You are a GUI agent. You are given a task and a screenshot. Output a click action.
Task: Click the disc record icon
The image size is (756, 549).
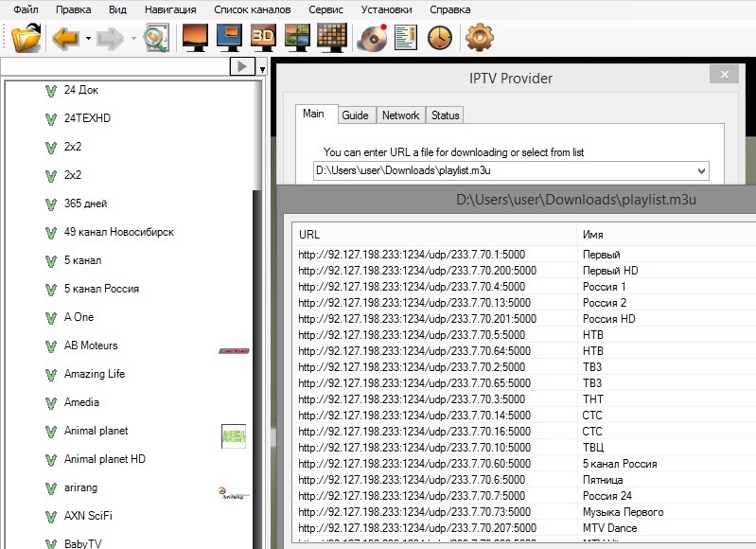click(x=374, y=39)
